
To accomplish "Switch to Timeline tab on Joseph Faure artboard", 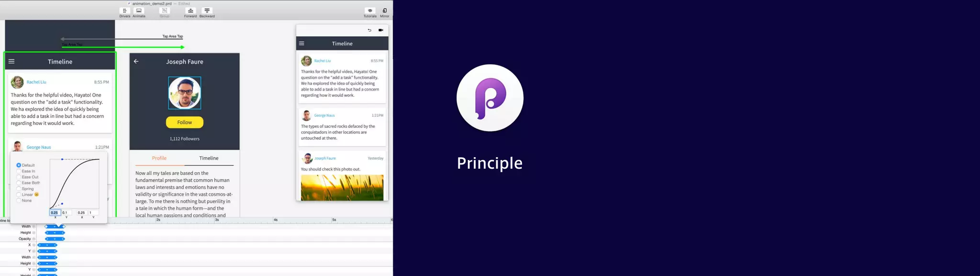I will click(x=209, y=158).
